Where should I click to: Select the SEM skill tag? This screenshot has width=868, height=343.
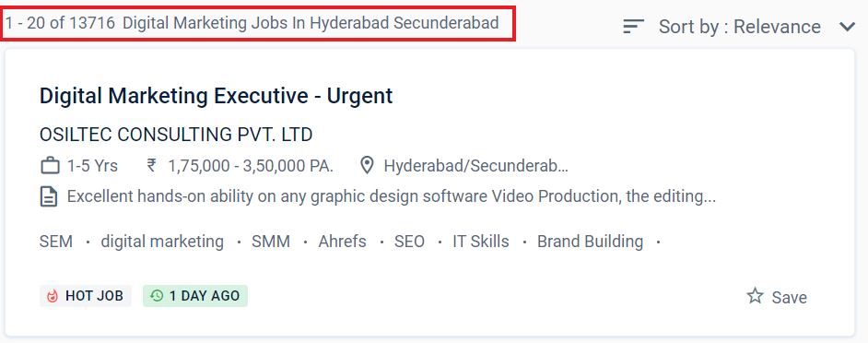point(56,242)
